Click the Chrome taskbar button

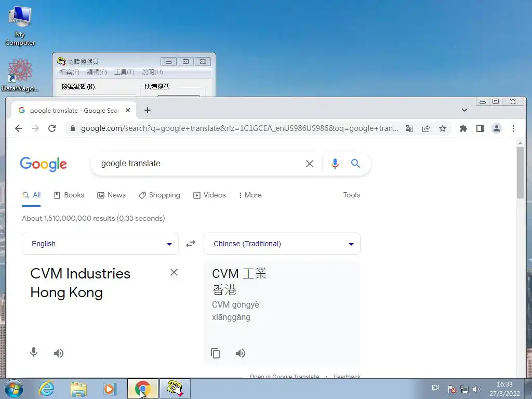143,389
